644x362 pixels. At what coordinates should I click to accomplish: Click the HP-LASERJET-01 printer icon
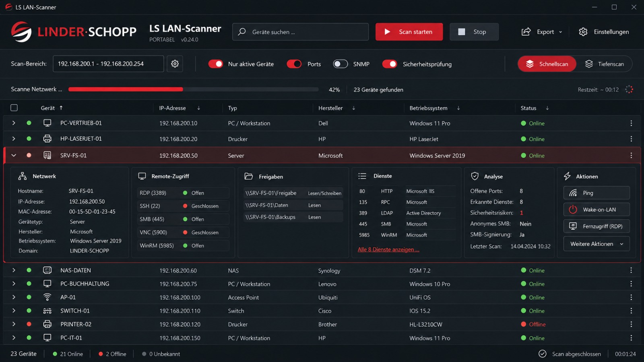(x=47, y=139)
